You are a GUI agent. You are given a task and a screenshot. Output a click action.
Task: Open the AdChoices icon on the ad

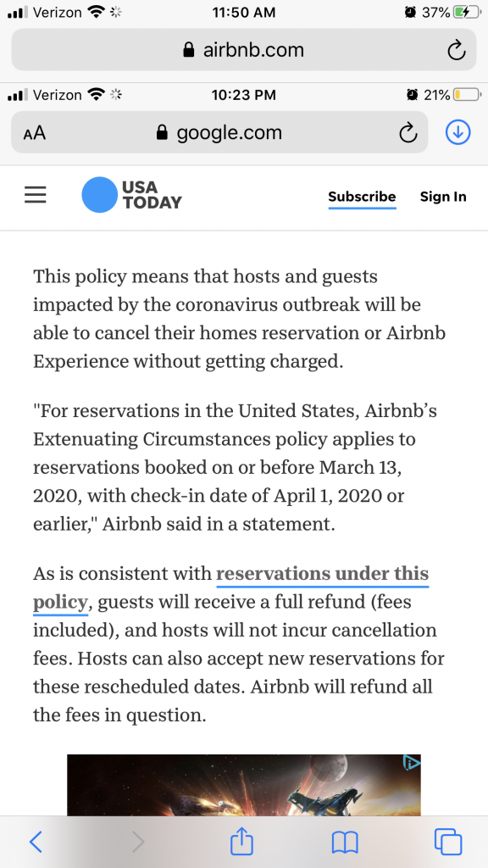pyautogui.click(x=412, y=764)
